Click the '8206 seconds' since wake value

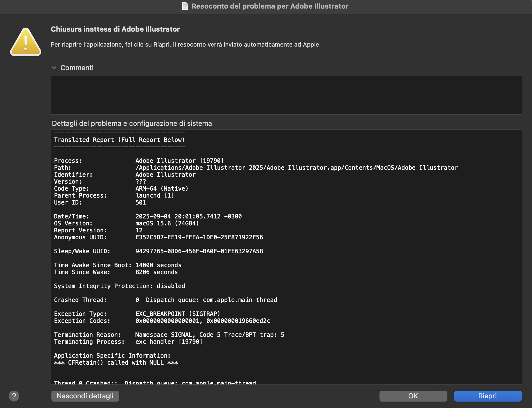click(x=157, y=272)
